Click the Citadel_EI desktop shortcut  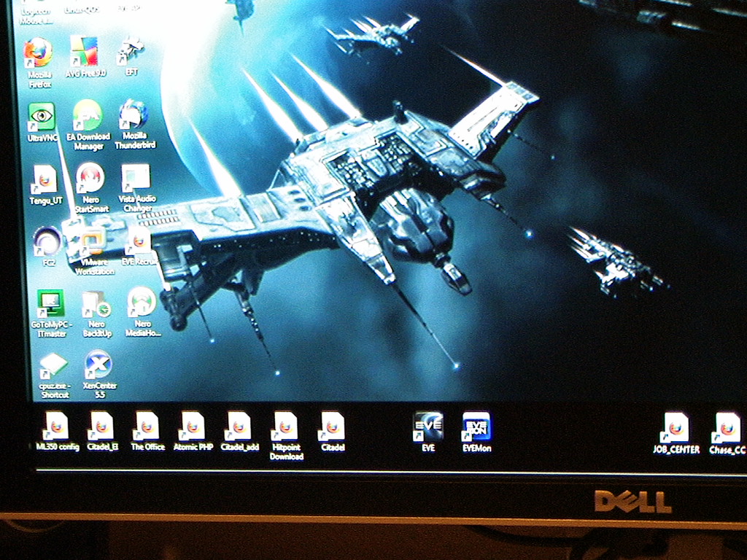pyautogui.click(x=102, y=432)
